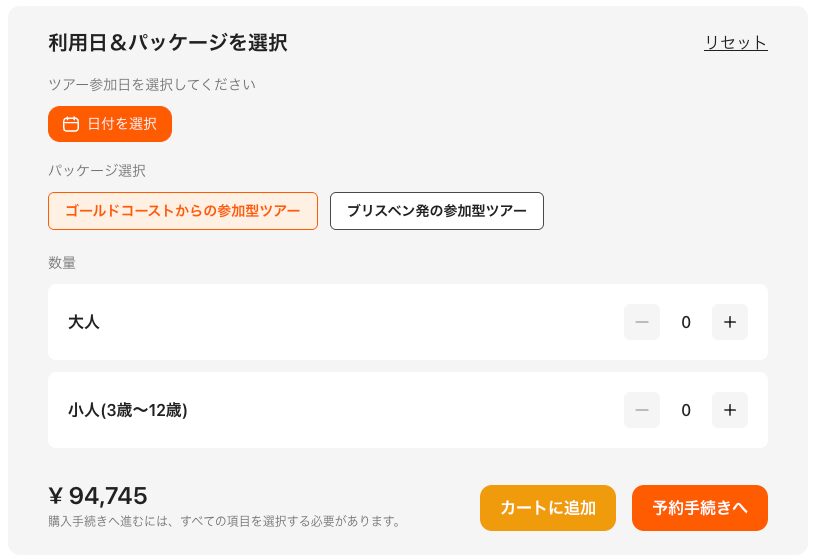Click the ツアー参加日を選択してください prompt text
The width and height of the screenshot is (815, 560).
(152, 84)
